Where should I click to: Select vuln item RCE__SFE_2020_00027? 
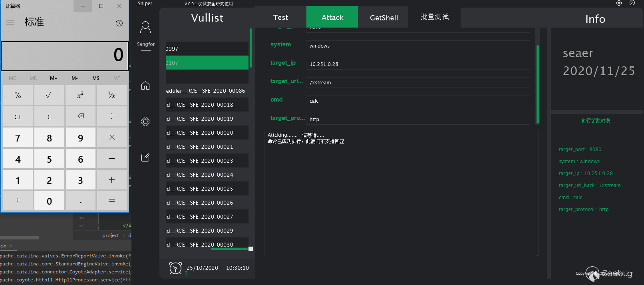point(207,216)
